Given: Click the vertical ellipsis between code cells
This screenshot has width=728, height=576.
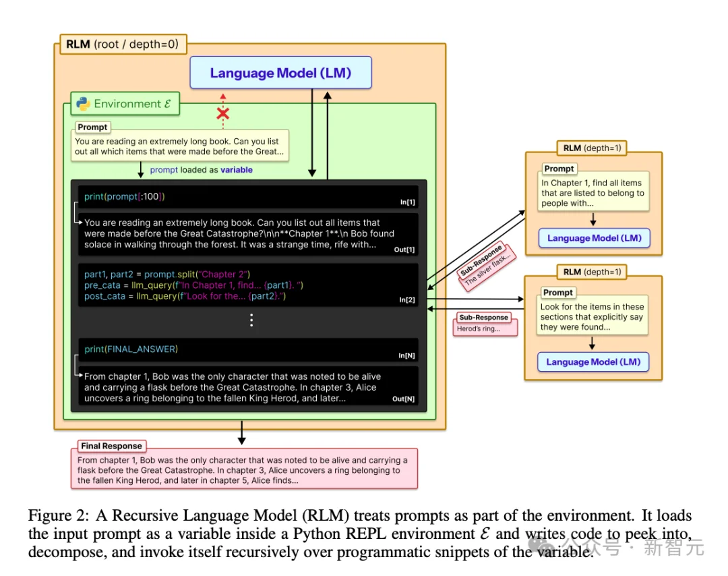Looking at the screenshot, I should coord(251,320).
